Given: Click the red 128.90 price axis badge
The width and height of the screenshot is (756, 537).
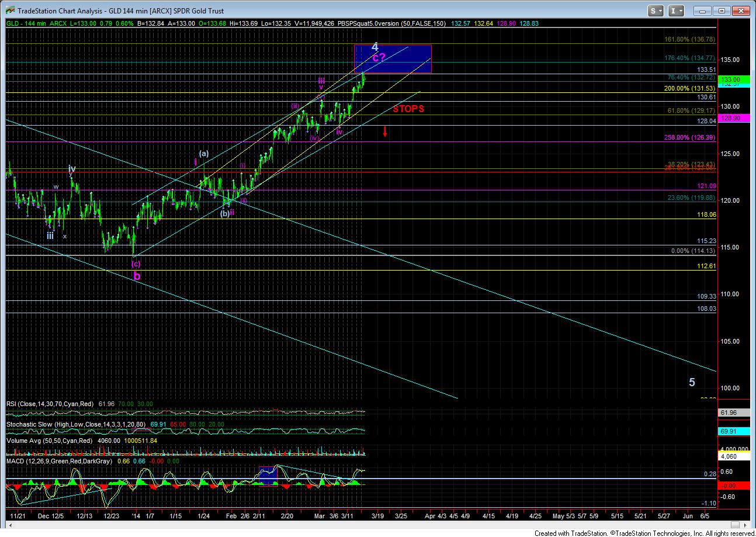Looking at the screenshot, I should (x=733, y=118).
